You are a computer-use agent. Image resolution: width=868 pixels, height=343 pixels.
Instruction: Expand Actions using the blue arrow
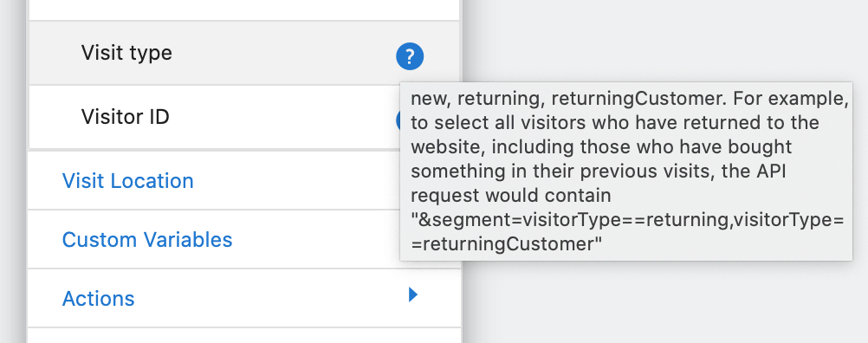click(412, 294)
